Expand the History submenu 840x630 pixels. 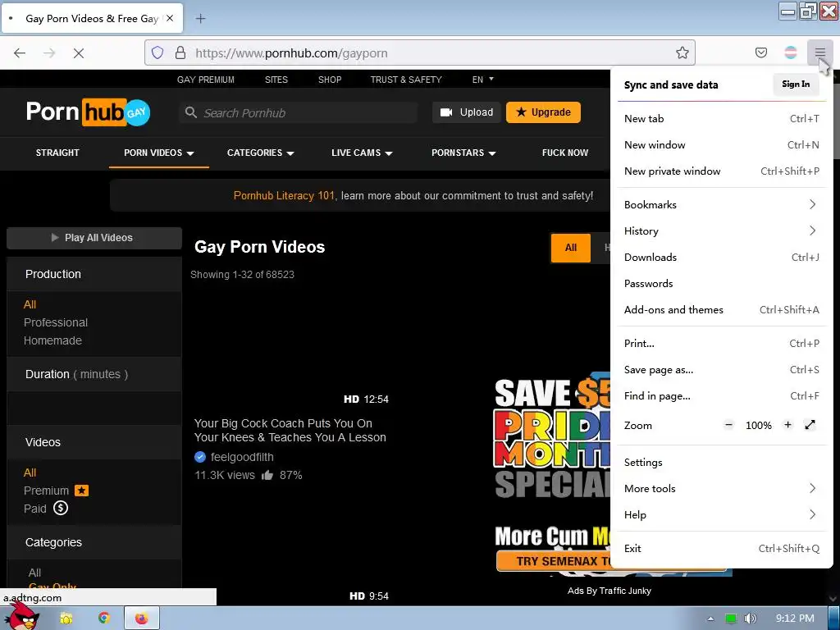[x=722, y=231]
